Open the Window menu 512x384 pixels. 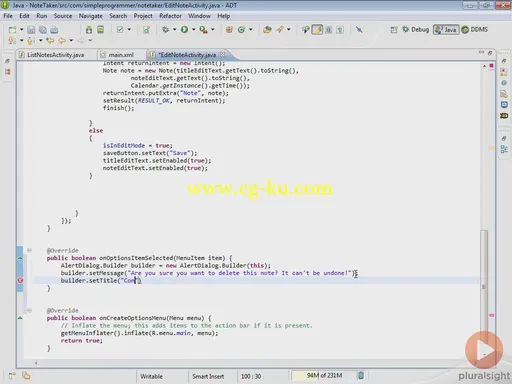[x=199, y=16]
